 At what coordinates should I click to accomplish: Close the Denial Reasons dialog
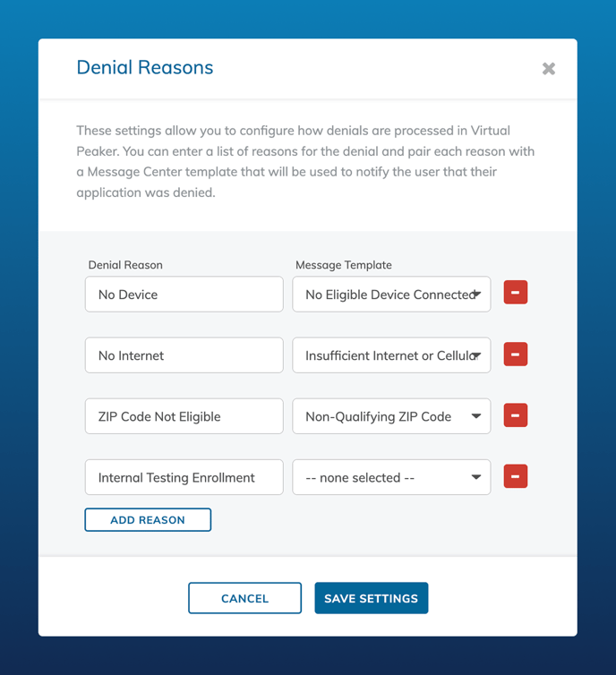pyautogui.click(x=549, y=68)
